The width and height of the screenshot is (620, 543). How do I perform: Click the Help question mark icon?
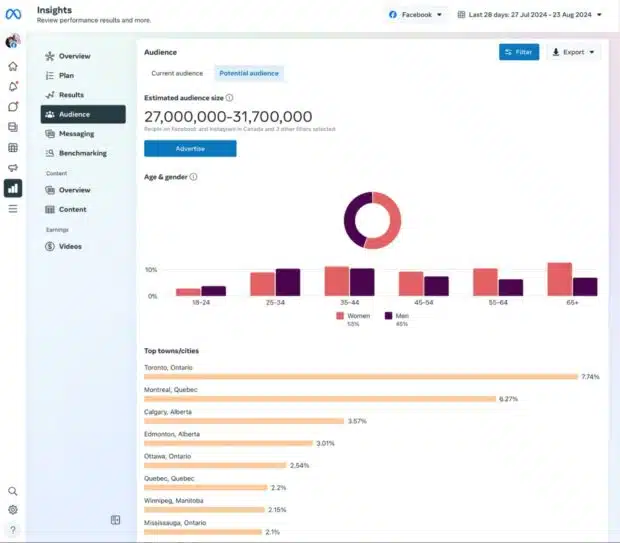point(13,529)
